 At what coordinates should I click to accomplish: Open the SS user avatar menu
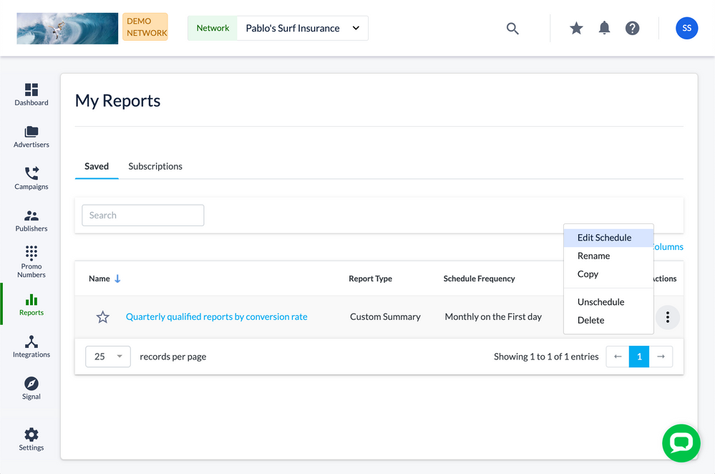coord(686,28)
